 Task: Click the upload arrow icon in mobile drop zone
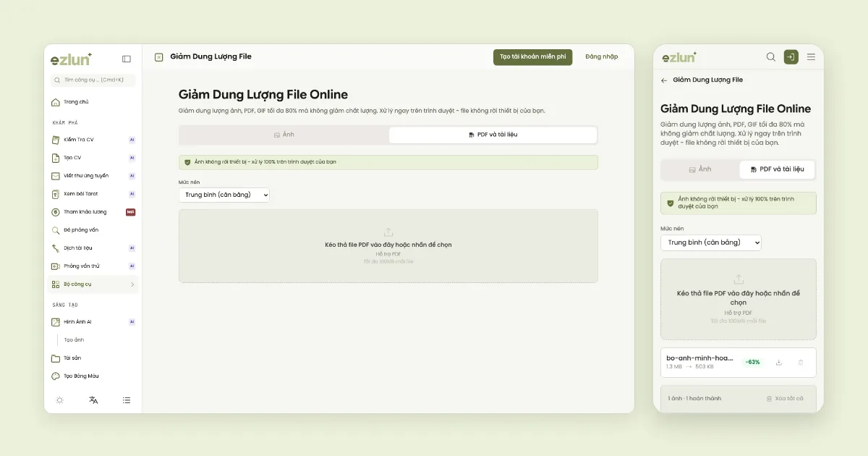739,279
